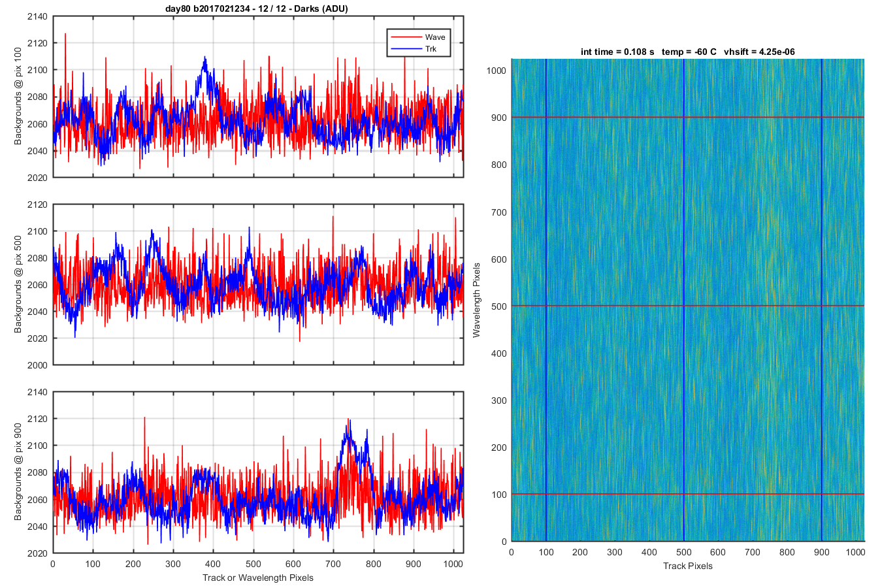Click the 300 tick on Wavelength Pixels axis
Image resolution: width=882 pixels, height=588 pixels.
coord(499,400)
